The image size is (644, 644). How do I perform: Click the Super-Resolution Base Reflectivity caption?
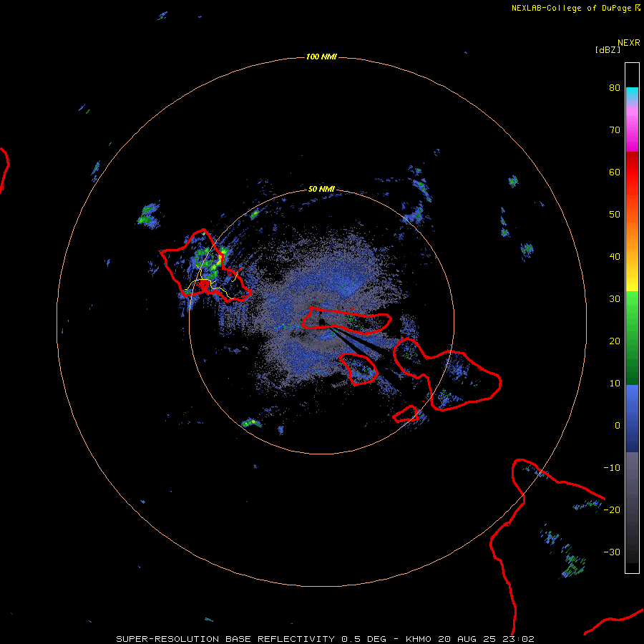tap(225, 639)
